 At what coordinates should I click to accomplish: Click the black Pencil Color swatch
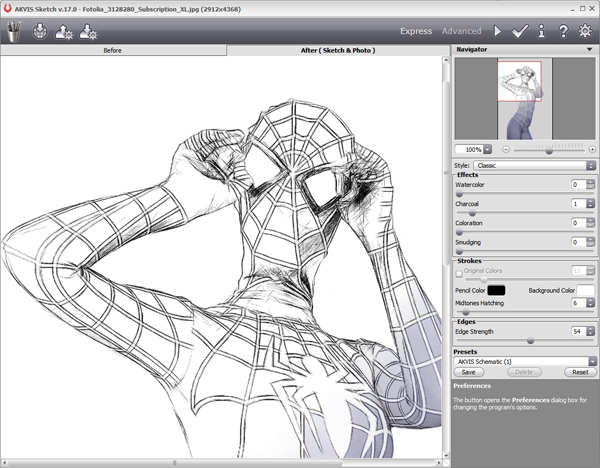coord(496,290)
